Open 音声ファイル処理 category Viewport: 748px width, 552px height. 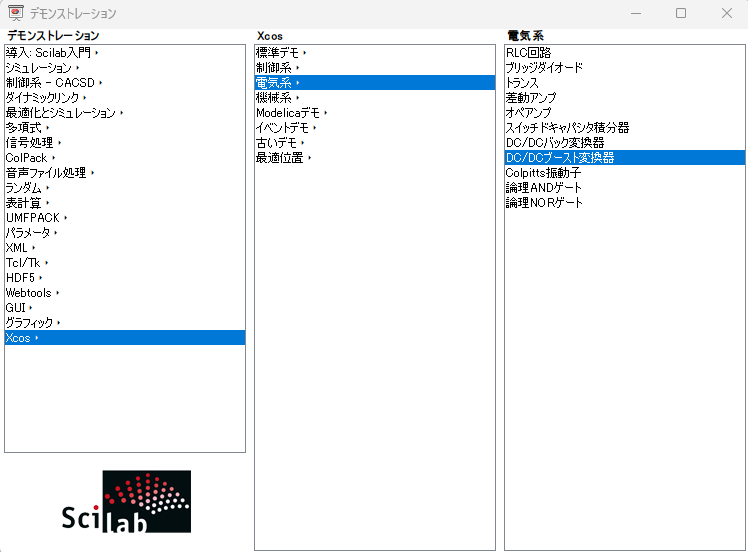125,173
